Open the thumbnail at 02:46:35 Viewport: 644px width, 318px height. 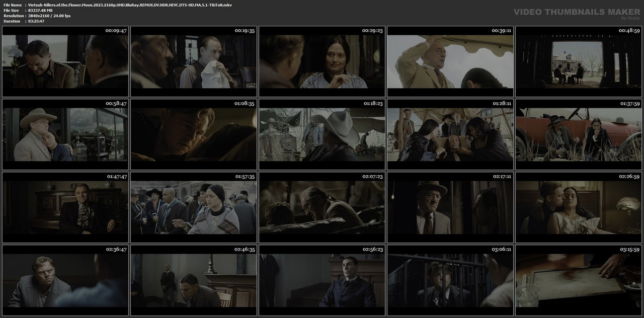[194, 280]
